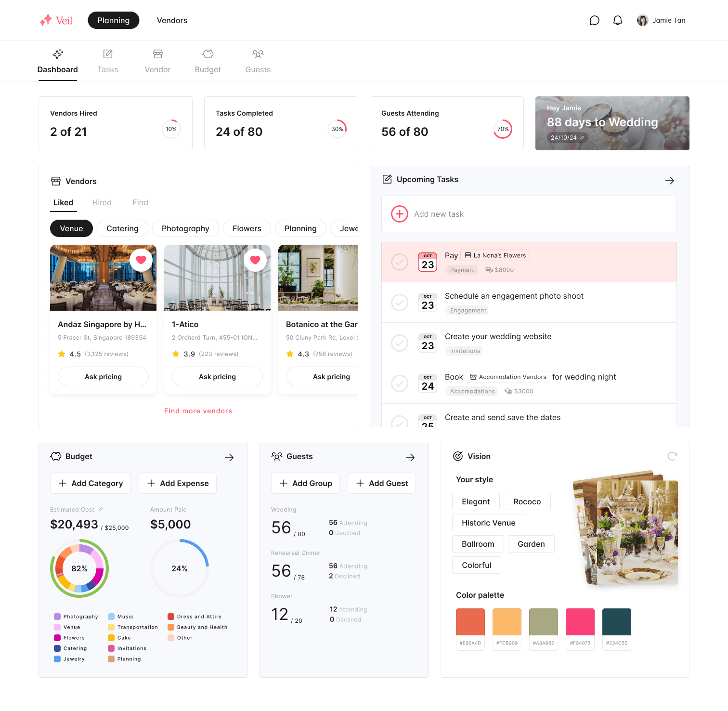Click the Add Expense button
This screenshot has width=728, height=711.
(178, 483)
